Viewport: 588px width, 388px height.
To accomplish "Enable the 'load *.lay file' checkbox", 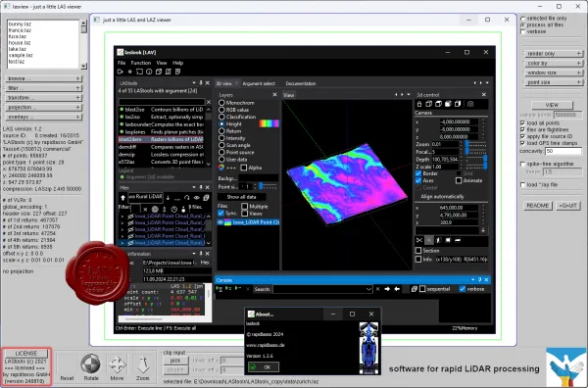I will [x=522, y=185].
